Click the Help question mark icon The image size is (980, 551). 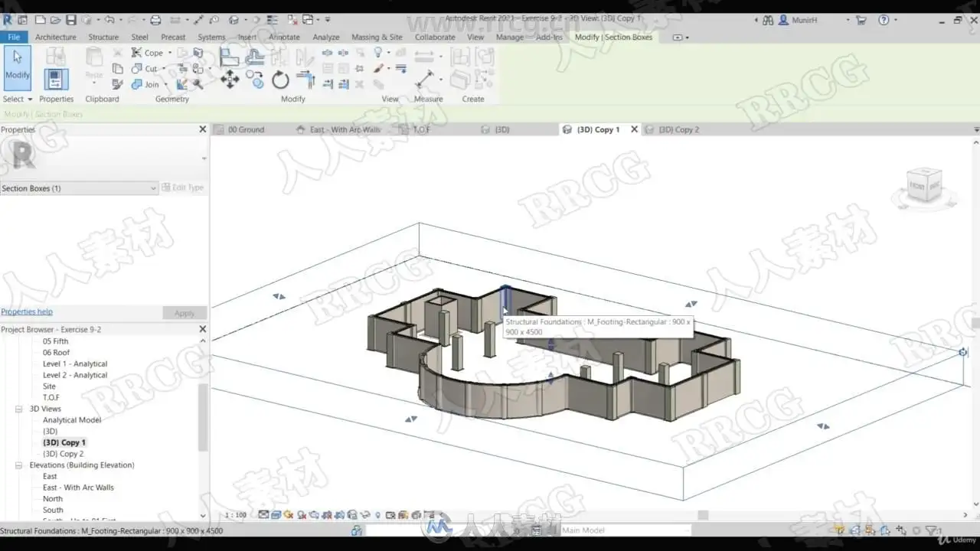pos(884,20)
